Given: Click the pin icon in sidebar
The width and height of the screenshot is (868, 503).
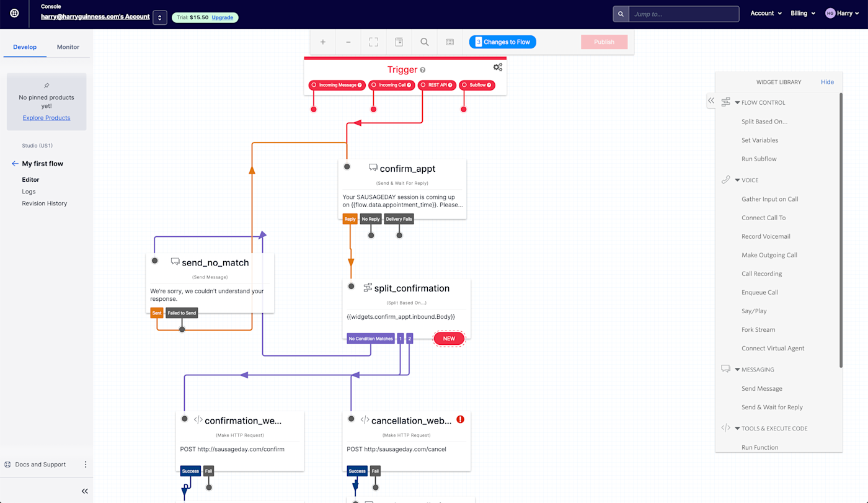Looking at the screenshot, I should coord(46,86).
